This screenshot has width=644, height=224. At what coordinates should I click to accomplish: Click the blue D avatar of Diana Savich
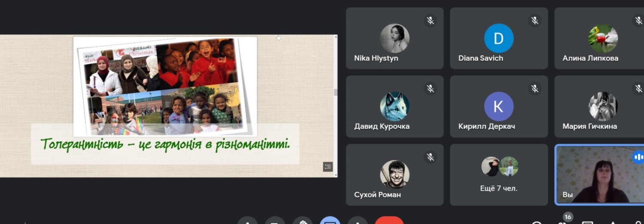[x=499, y=38]
